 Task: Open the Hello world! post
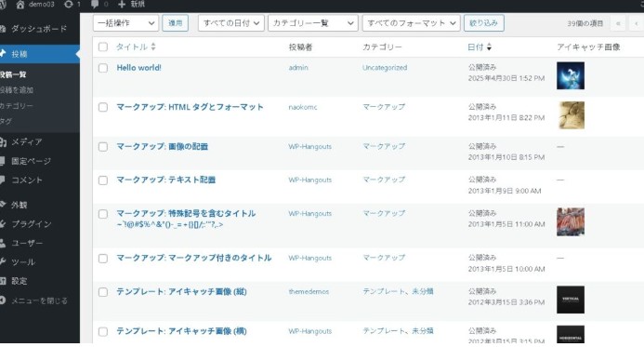(138, 68)
